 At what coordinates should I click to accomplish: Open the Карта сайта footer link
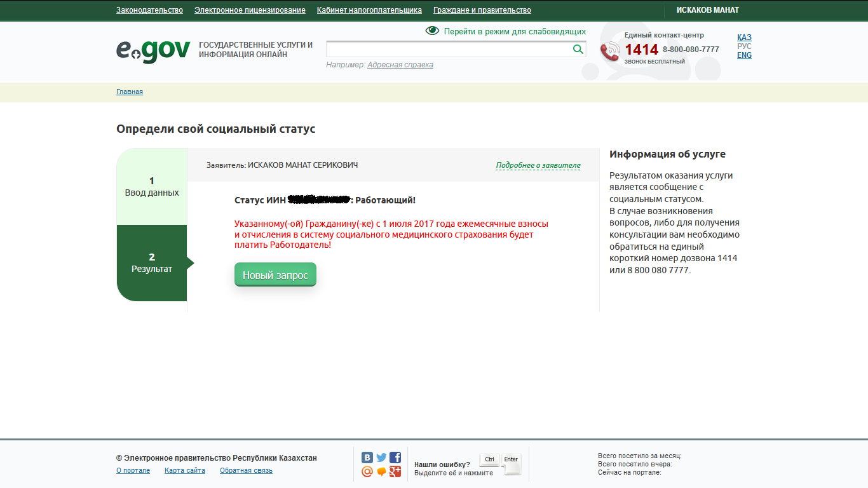(x=185, y=471)
